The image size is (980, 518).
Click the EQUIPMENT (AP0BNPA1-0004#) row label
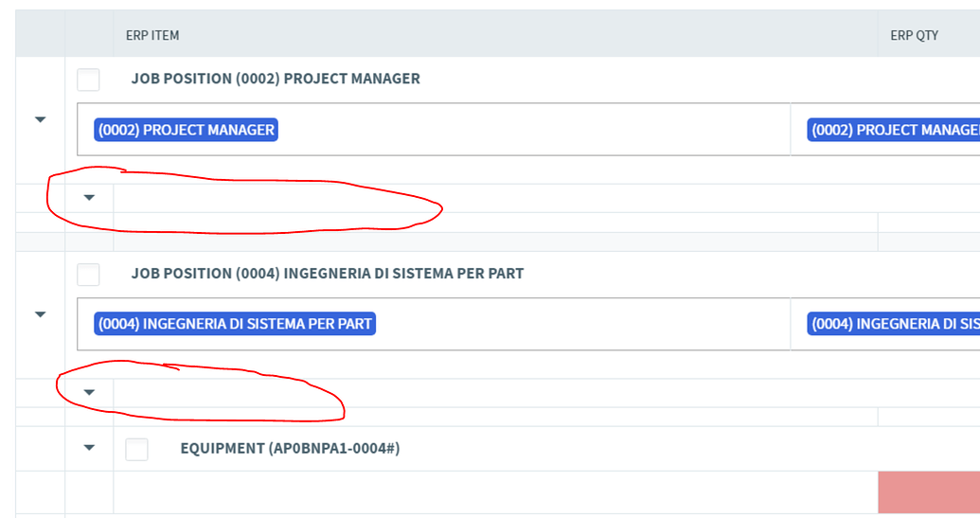[x=290, y=448]
